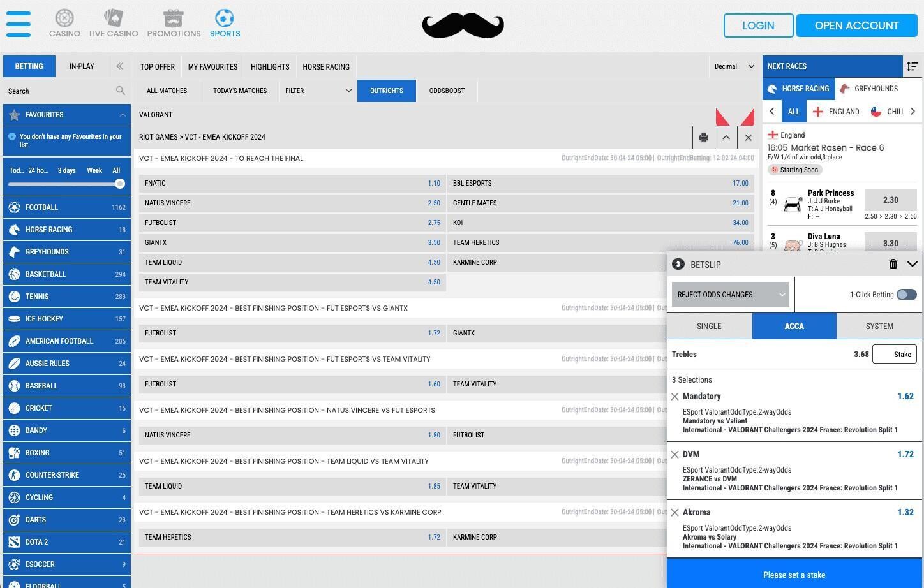
Task: Select the Greyhounds next races tab
Action: coord(869,89)
